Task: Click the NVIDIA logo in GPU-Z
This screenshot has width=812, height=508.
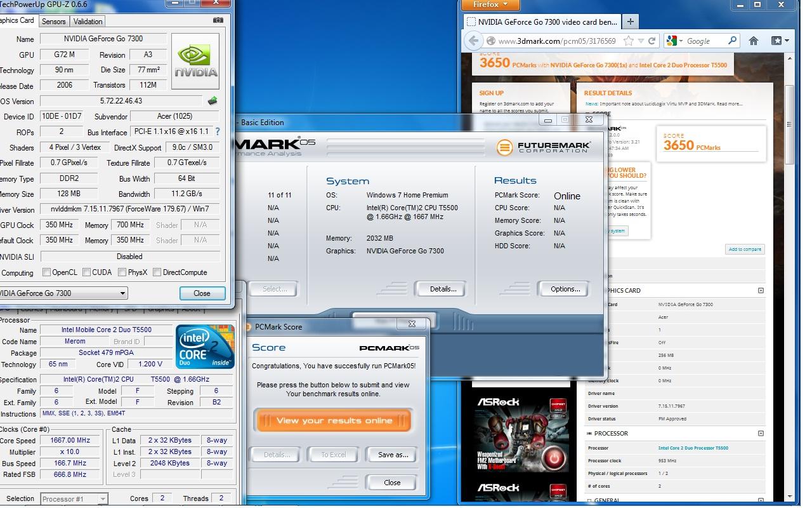Action: pyautogui.click(x=195, y=61)
